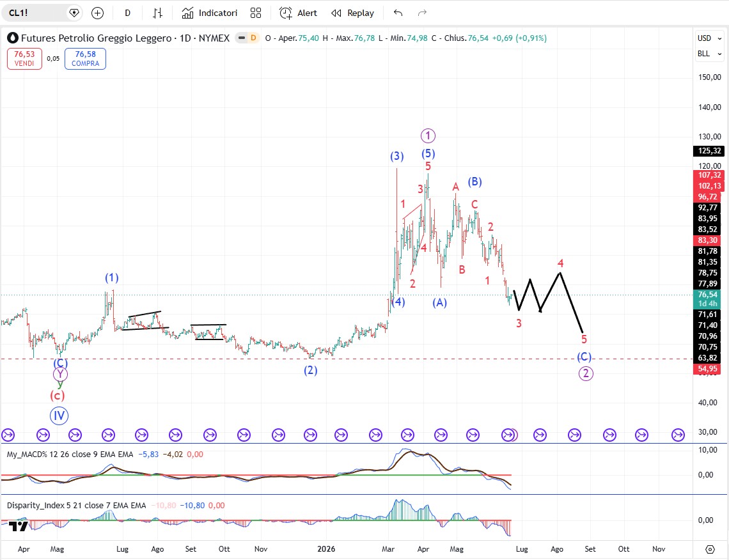729x560 pixels.
Task: Select the red wave 4 projection label
Action: [x=561, y=263]
